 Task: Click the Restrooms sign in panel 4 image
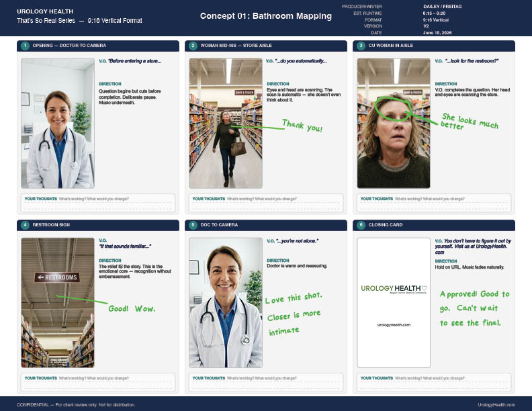(x=57, y=277)
